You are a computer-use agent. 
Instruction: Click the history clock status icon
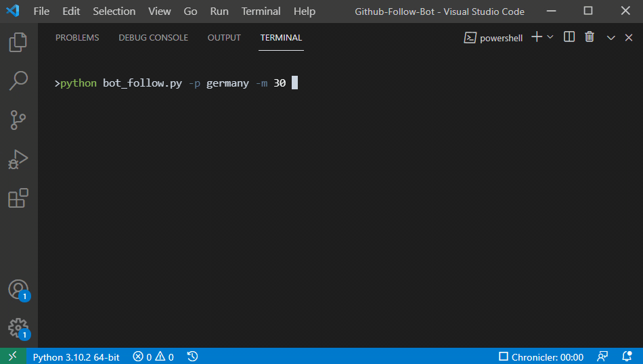[x=192, y=357]
